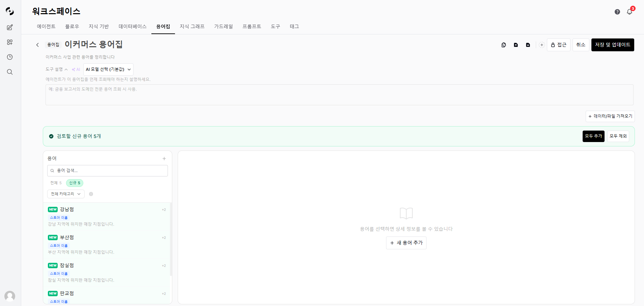
Task: Switch to the 에이전트 tab
Action: pos(46,26)
